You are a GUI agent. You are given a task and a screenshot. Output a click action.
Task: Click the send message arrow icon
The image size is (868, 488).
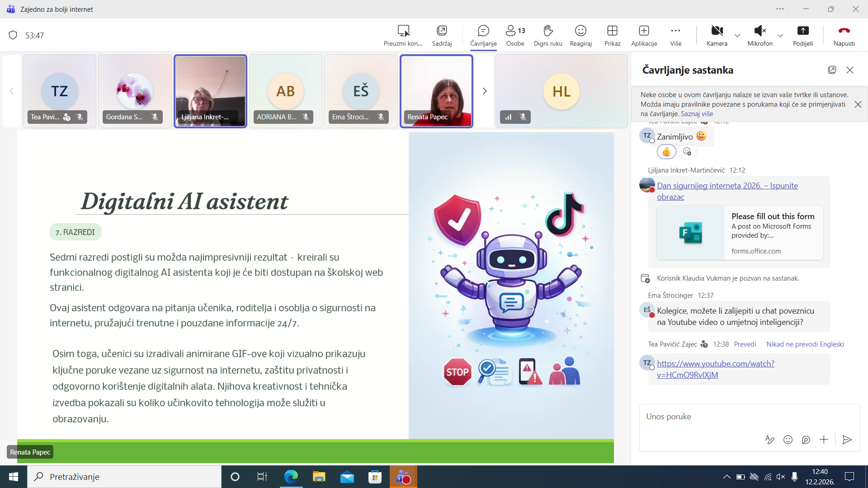(847, 440)
